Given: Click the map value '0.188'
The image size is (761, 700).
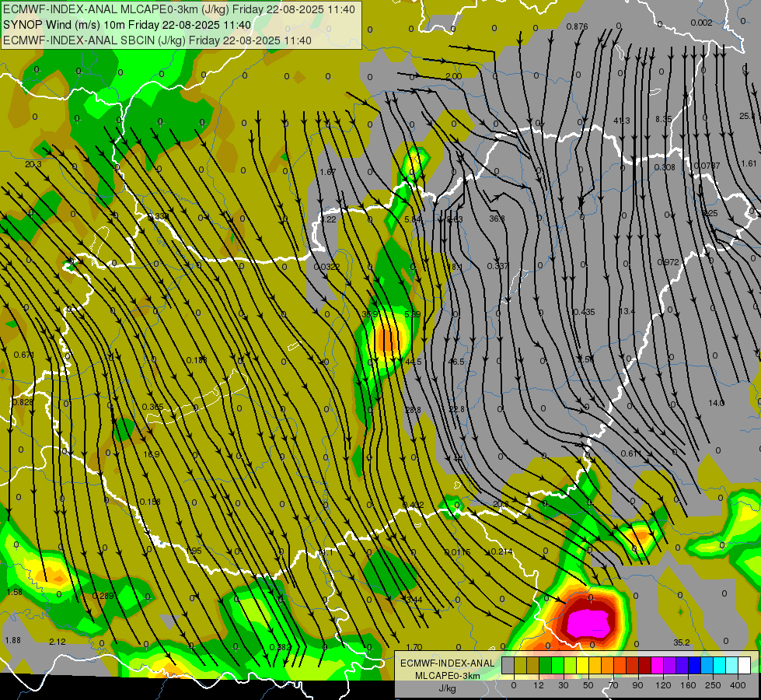Looking at the screenshot, I should [197, 360].
